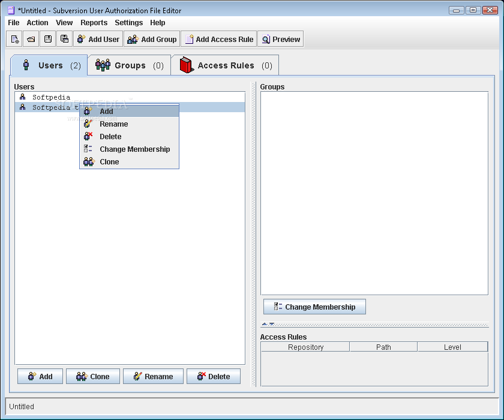Switch to the Groups tab
504x420 pixels.
[x=129, y=65]
